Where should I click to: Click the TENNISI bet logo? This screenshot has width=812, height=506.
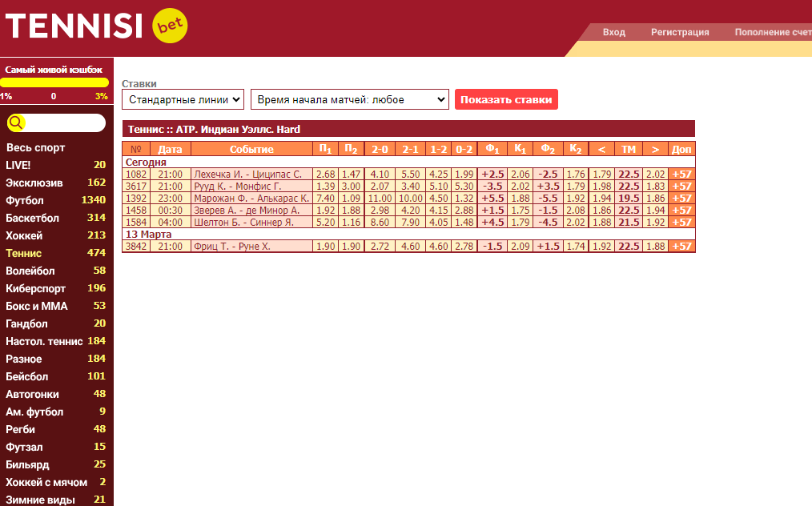tap(96, 26)
